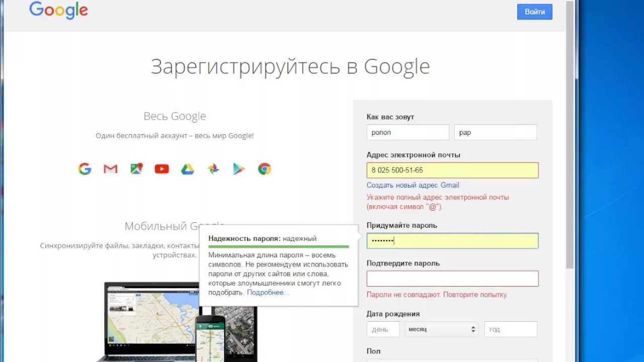Viewport: 644px width, 362px height.
Task: Click the first name field containing ропоп
Action: [x=408, y=132]
